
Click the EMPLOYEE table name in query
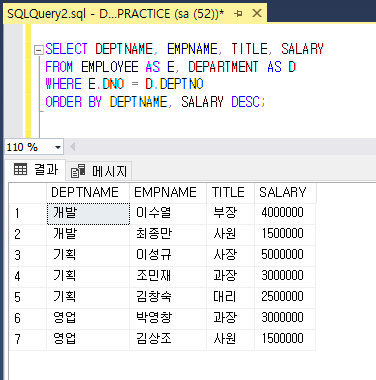[x=110, y=67]
